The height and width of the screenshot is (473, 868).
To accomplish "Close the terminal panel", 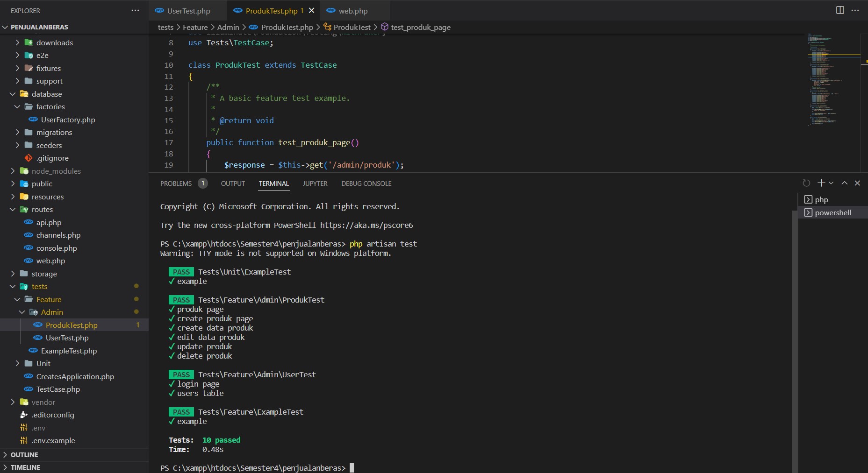I will point(857,183).
